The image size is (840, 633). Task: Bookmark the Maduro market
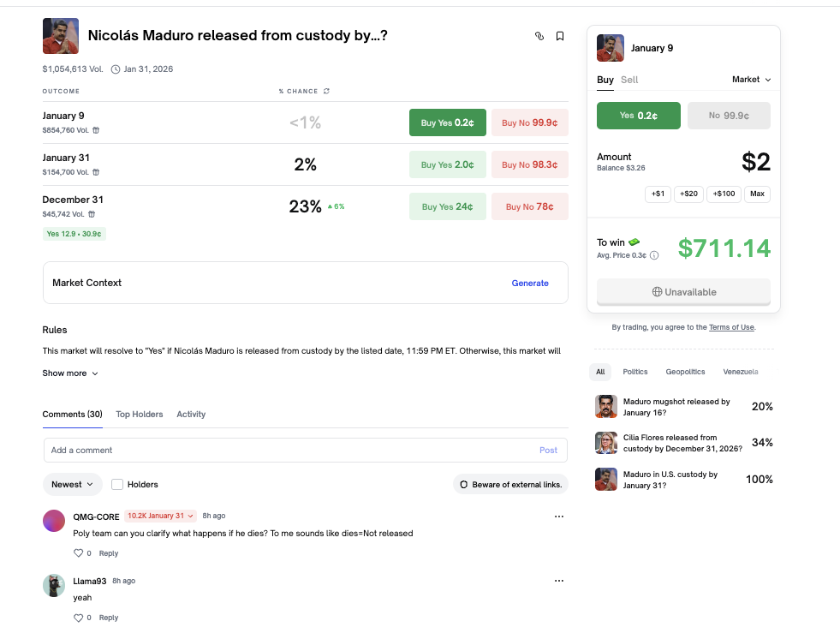pos(560,36)
